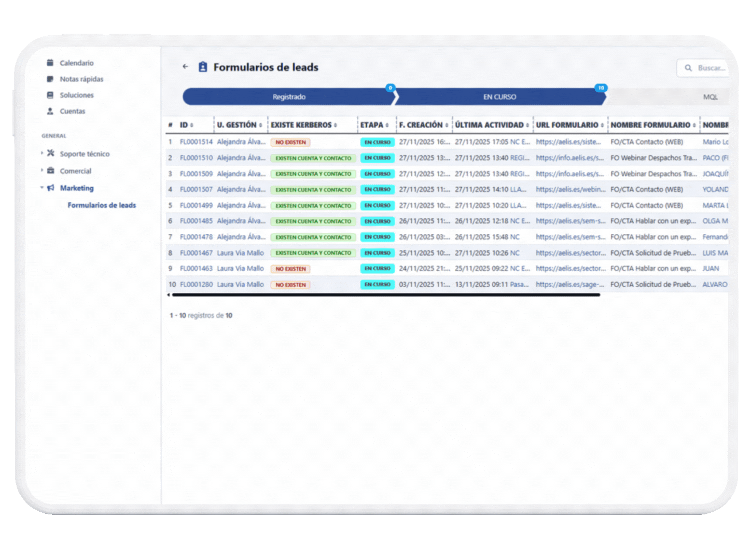
Task: Switch to the EN CURSO stage tab
Action: tap(499, 96)
